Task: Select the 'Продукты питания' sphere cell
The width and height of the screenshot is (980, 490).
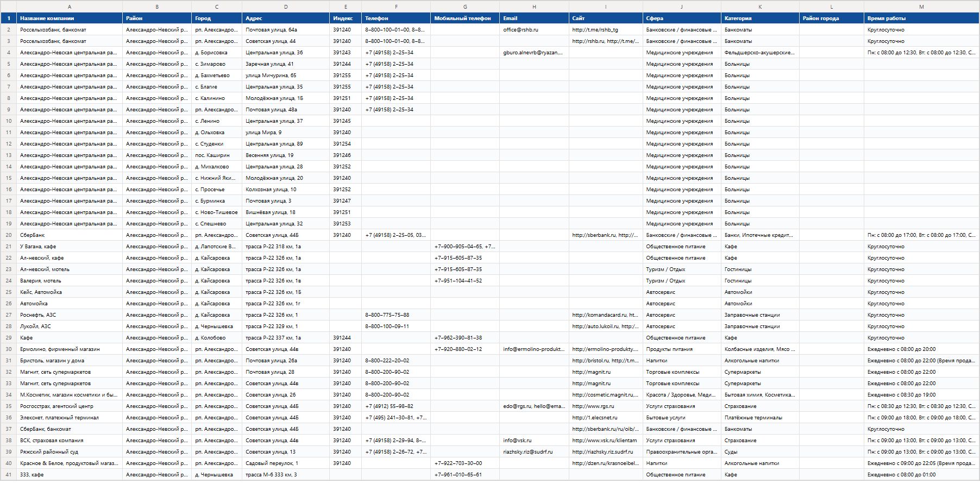Action: (x=682, y=349)
